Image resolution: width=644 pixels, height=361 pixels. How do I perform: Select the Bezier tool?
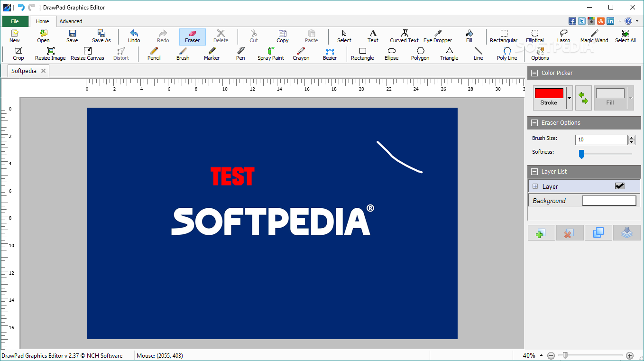330,54
